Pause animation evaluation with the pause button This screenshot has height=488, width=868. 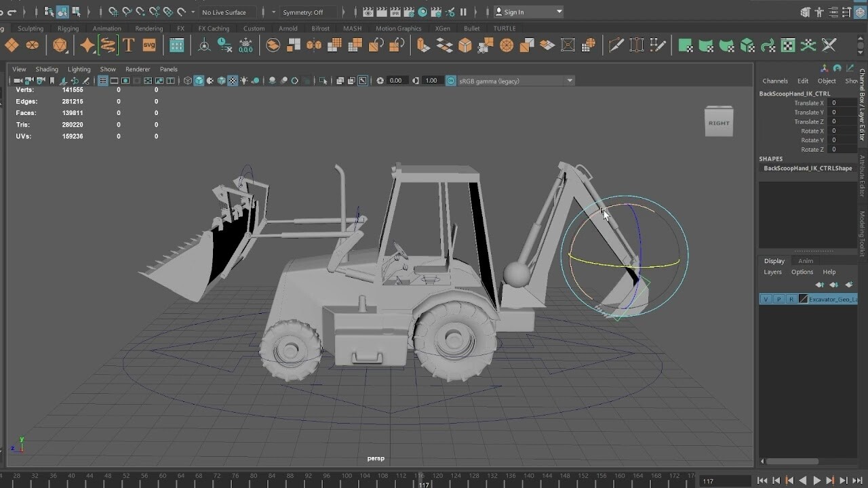click(x=464, y=12)
